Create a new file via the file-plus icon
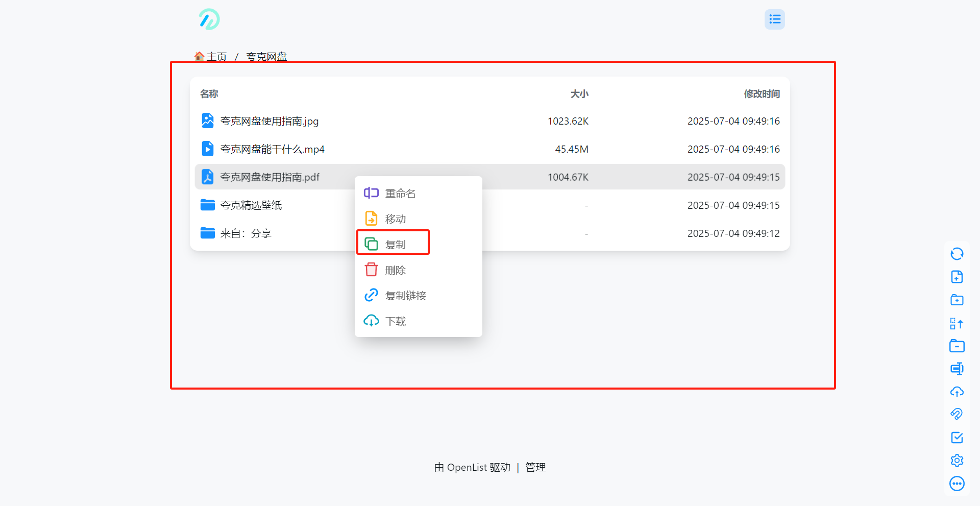This screenshot has height=506, width=980. point(957,277)
